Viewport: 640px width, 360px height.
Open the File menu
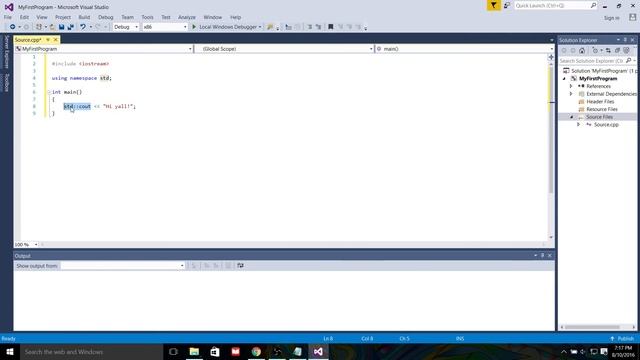click(x=8, y=17)
